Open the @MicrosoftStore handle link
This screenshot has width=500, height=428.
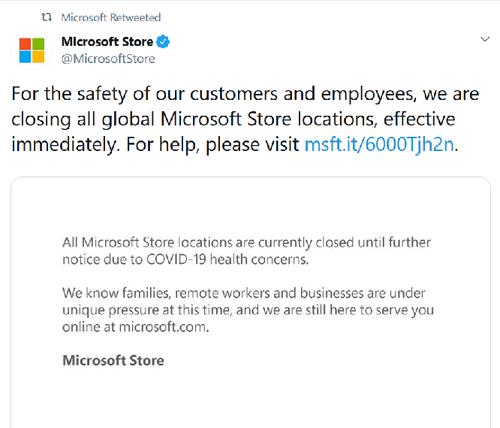pyautogui.click(x=108, y=59)
